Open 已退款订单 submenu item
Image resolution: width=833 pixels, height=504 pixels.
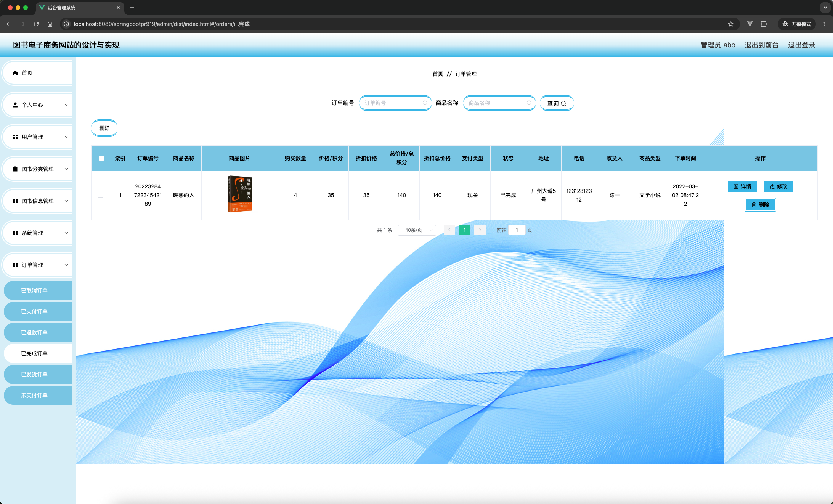38,332
